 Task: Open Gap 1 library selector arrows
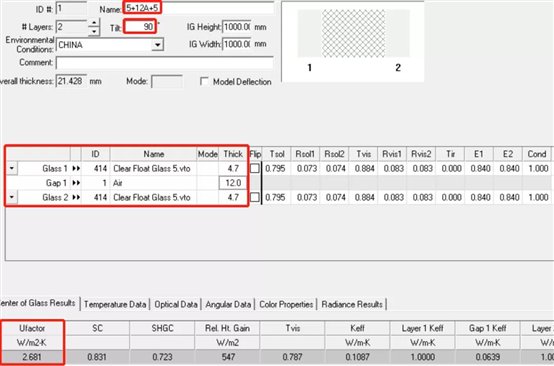tap(76, 183)
